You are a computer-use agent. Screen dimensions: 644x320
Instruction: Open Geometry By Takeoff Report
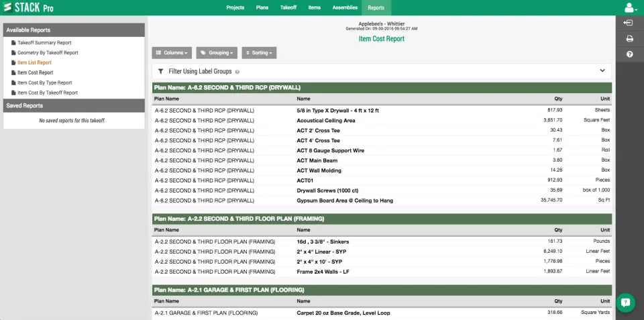pyautogui.click(x=48, y=52)
